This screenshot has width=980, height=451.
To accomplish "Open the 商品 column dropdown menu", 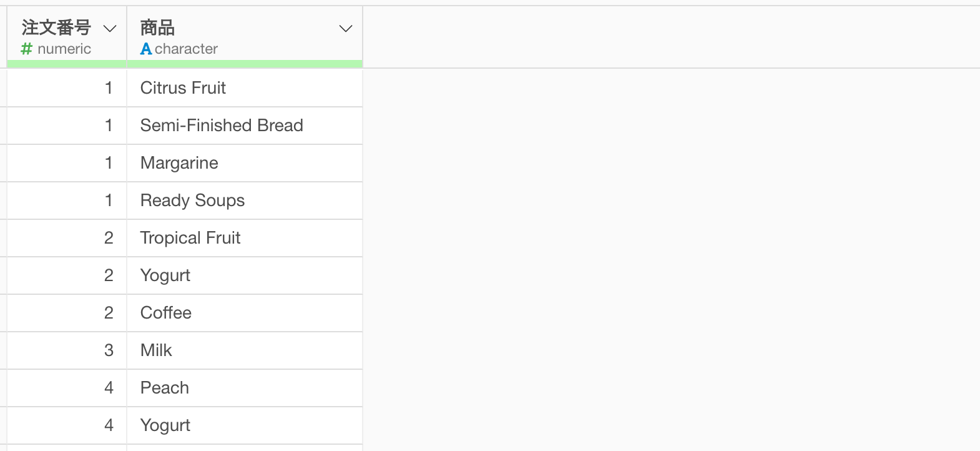I will pos(346,29).
